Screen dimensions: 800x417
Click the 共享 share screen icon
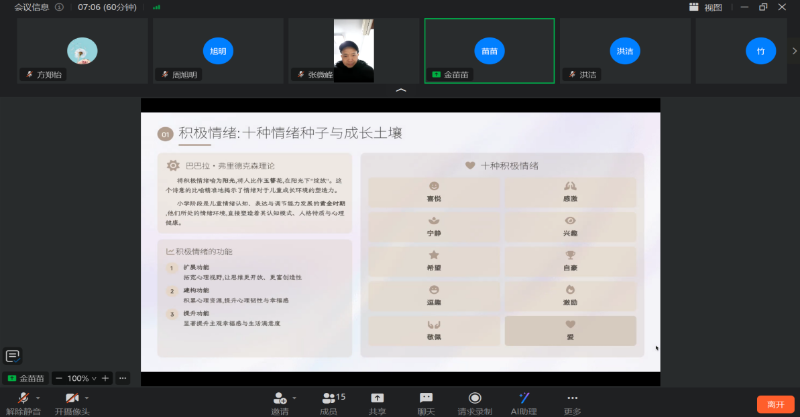pyautogui.click(x=377, y=400)
